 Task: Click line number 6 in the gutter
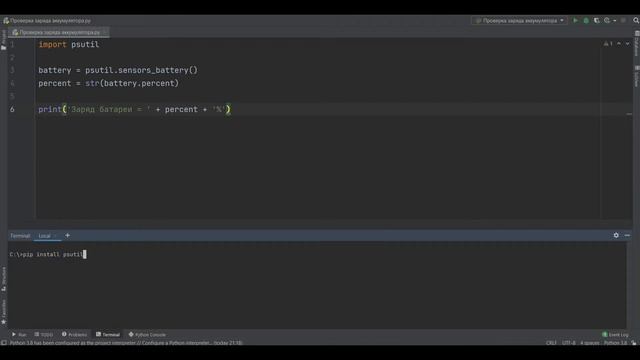click(x=12, y=109)
